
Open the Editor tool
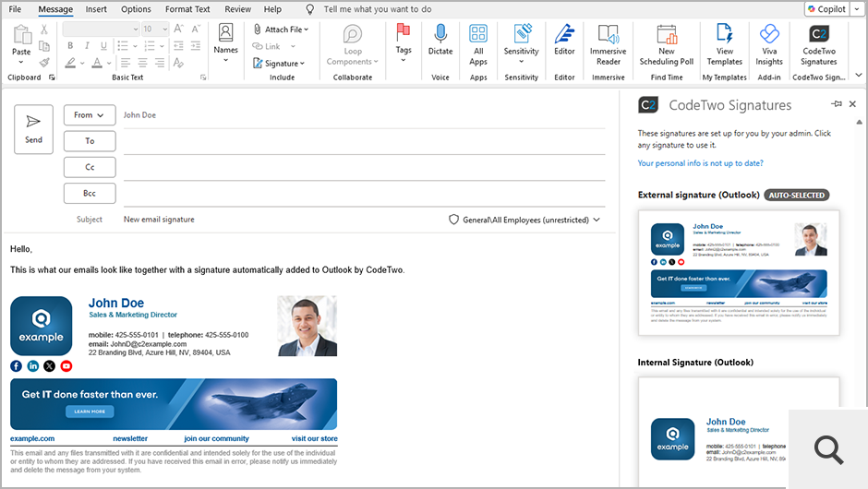coord(564,40)
